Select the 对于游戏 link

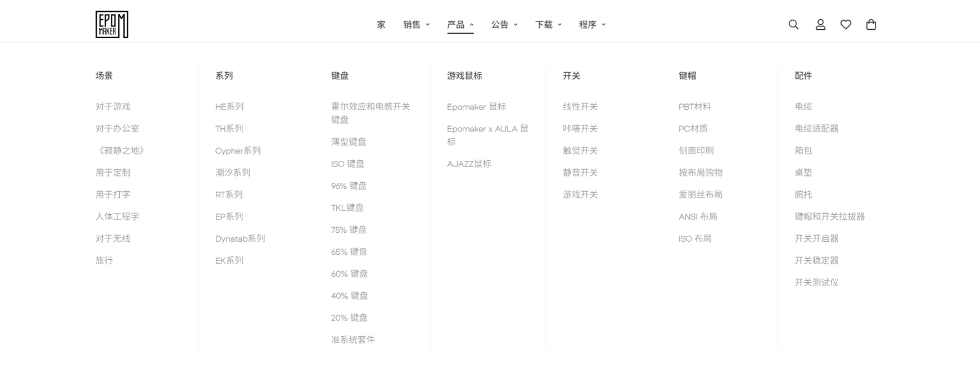[112, 107]
